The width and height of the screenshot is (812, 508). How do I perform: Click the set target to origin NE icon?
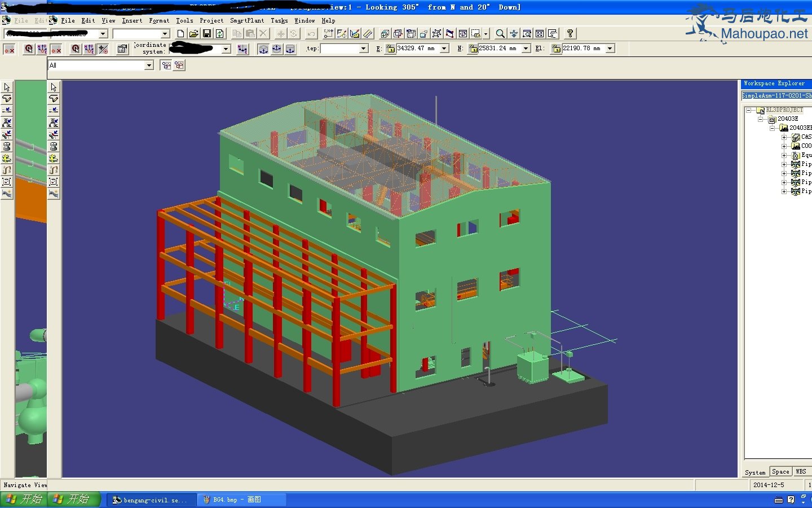pyautogui.click(x=242, y=49)
